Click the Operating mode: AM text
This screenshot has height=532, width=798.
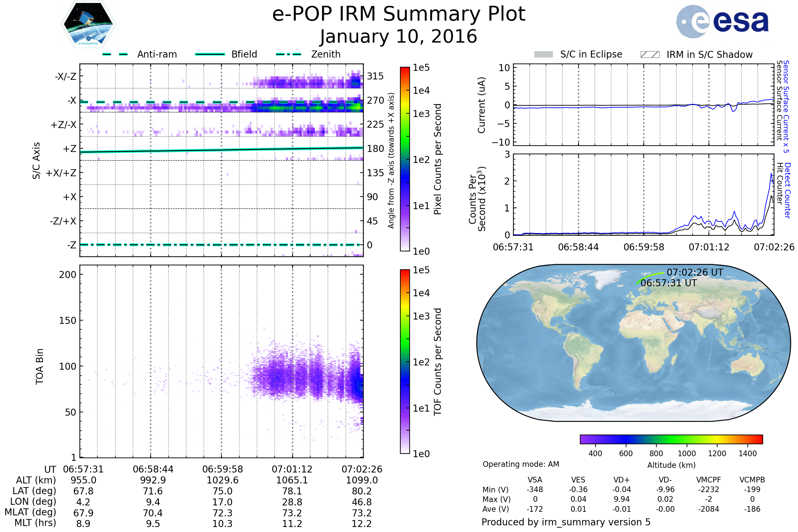coord(521,464)
